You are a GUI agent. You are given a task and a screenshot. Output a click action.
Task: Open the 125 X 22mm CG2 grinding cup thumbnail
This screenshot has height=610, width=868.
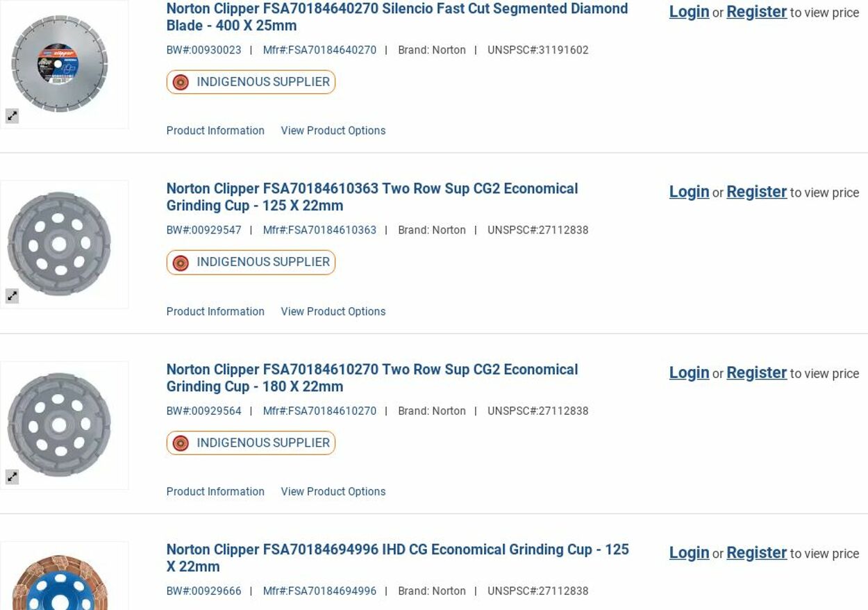60,244
